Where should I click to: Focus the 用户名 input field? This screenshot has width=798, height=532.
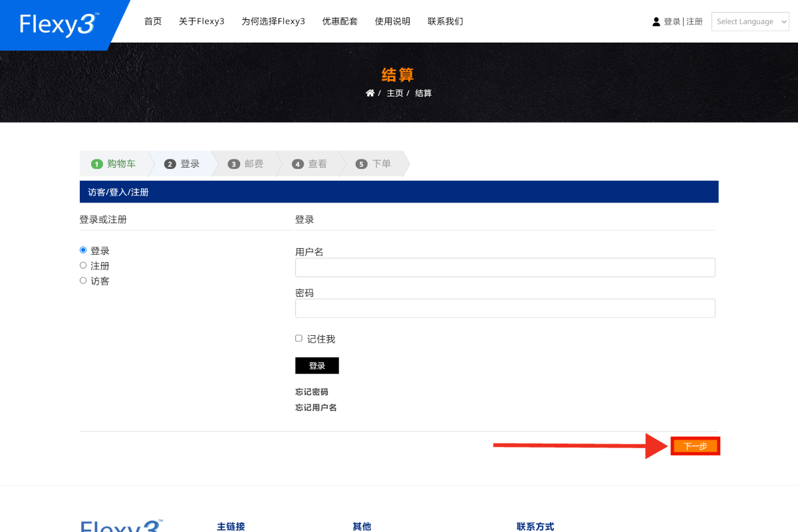(x=505, y=267)
